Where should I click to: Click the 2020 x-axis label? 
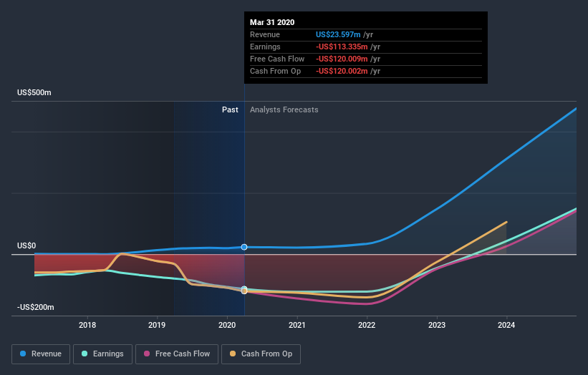coord(227,325)
